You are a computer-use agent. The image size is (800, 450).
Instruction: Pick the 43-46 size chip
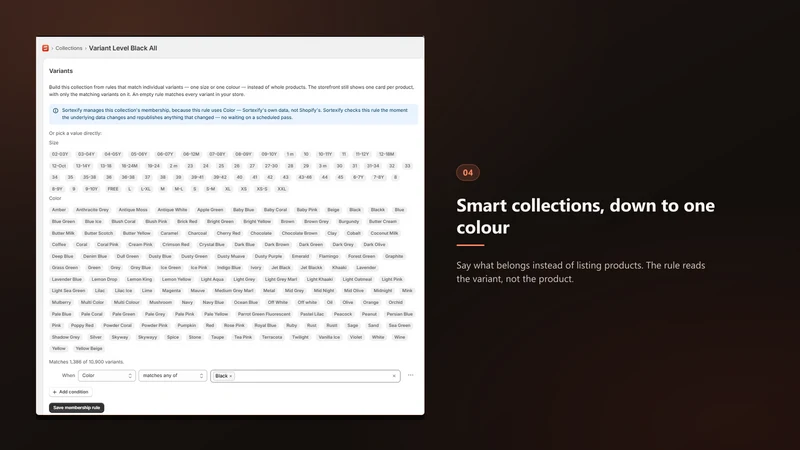coord(305,178)
